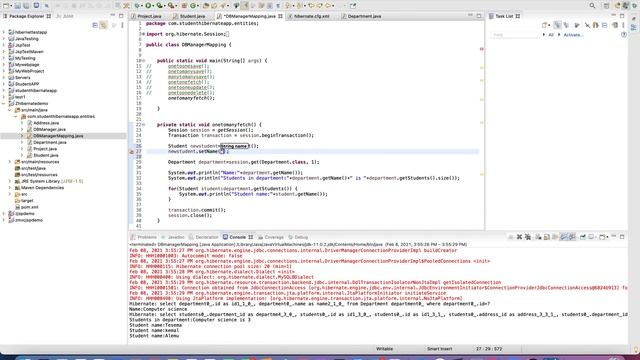The image size is (640, 360).
Task: Click the error marker on line 27 gutter
Action: [x=131, y=151]
